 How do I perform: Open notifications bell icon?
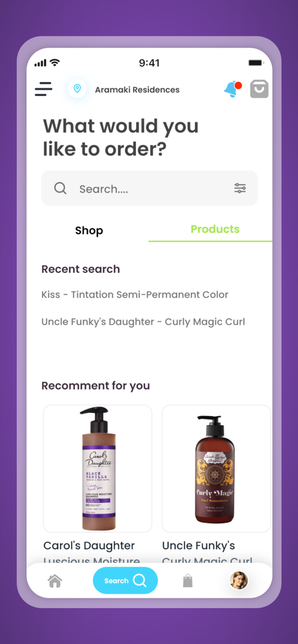[232, 89]
